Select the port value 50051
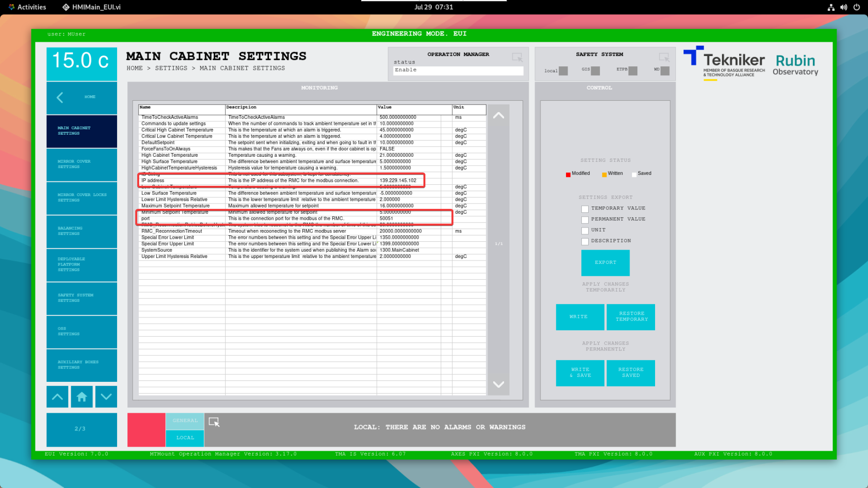 point(387,219)
